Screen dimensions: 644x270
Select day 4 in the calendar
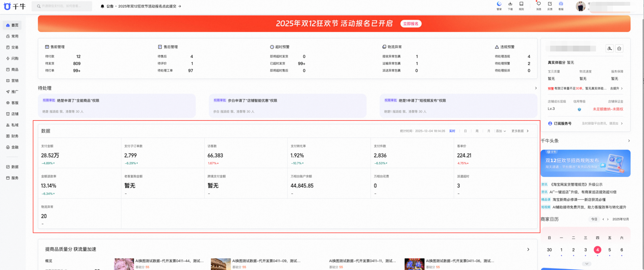coord(597,250)
